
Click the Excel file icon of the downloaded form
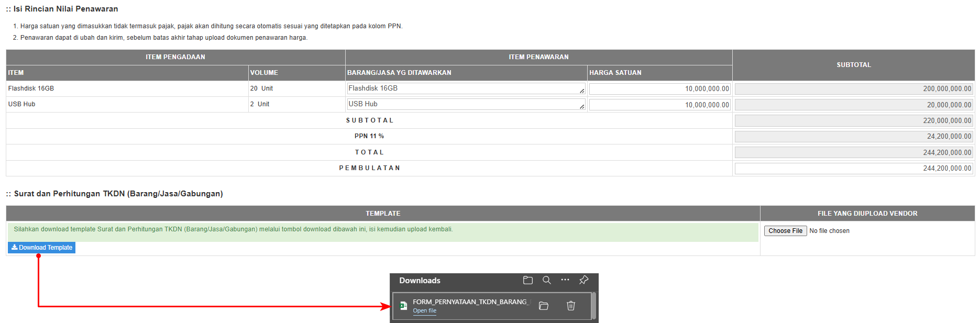point(403,306)
